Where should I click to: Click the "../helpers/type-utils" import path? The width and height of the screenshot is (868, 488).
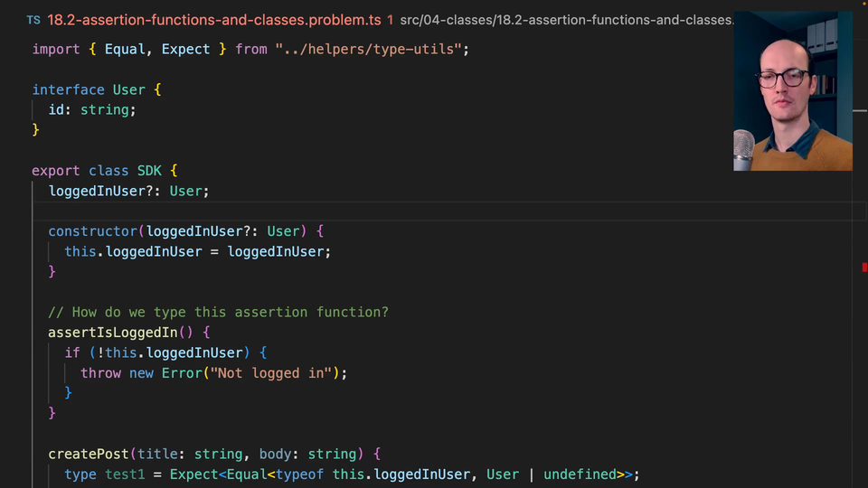[x=371, y=49]
